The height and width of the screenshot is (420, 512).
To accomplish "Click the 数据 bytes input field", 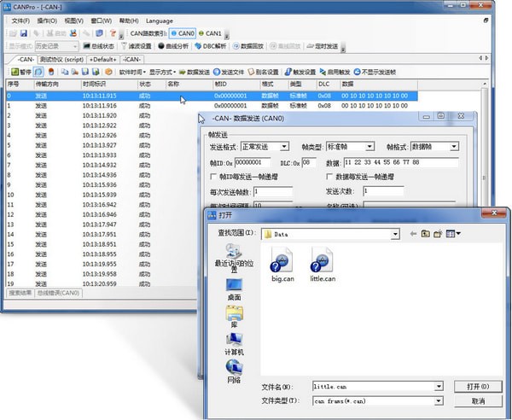I will pos(401,162).
